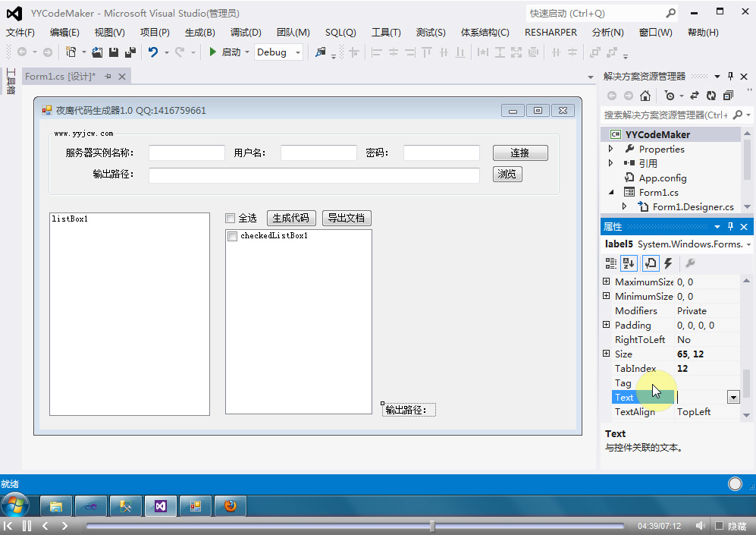
Task: Collapse the Form1.cs node
Action: (611, 192)
